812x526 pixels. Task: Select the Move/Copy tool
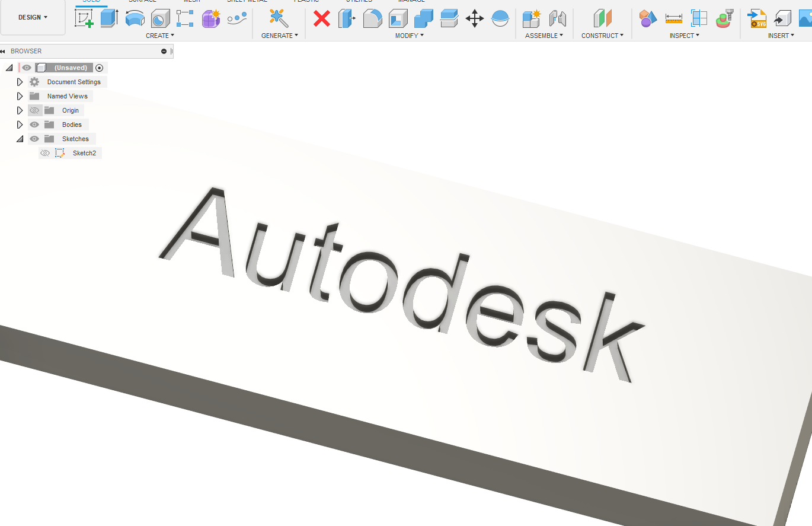click(x=475, y=19)
